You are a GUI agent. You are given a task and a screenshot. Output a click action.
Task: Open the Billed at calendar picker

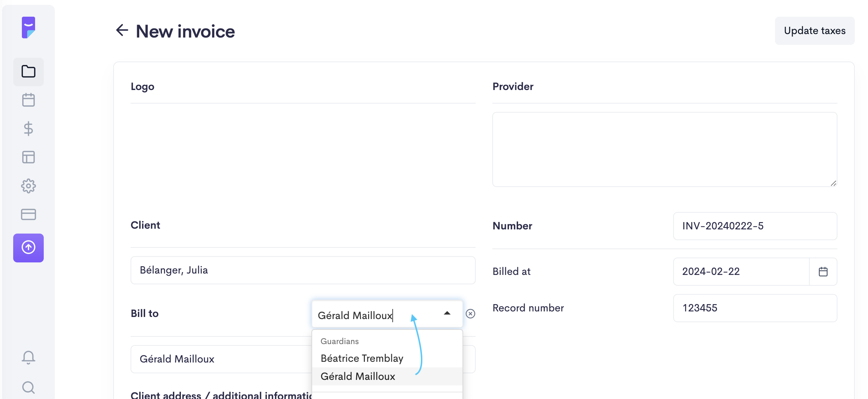pos(823,271)
